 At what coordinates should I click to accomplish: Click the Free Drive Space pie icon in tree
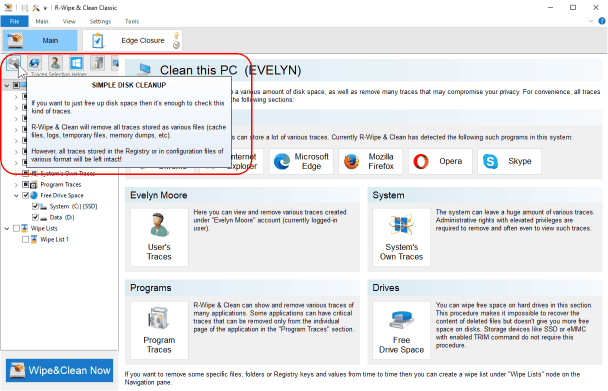coord(34,196)
